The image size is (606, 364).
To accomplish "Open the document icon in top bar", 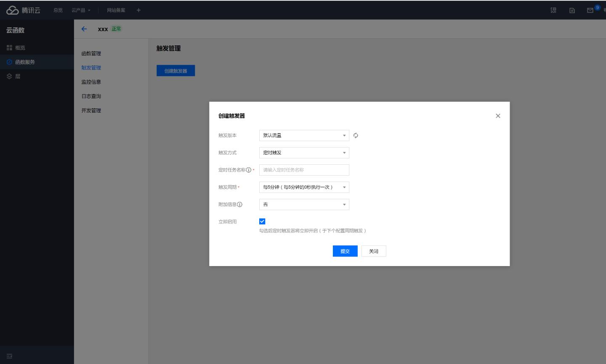I will tap(572, 10).
